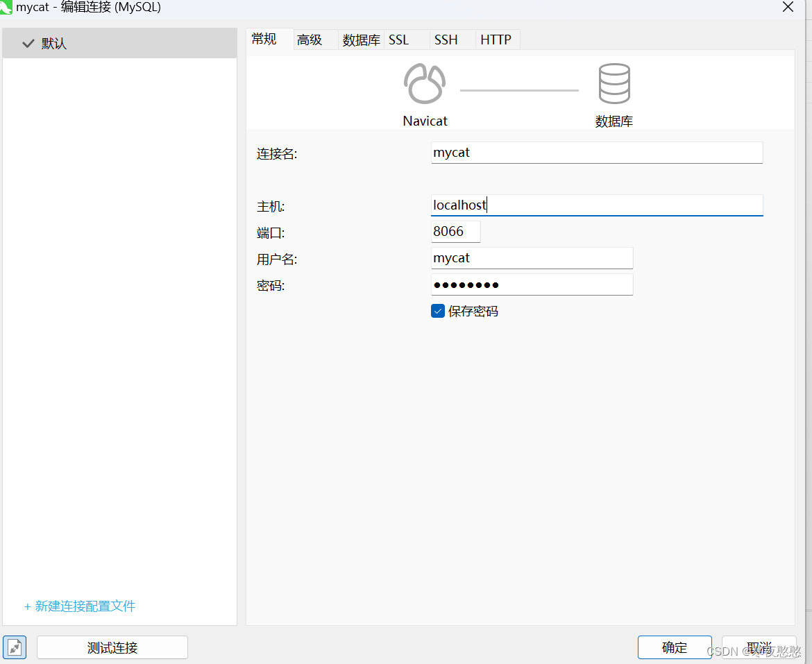Image resolution: width=812 pixels, height=664 pixels.
Task: Focus the 主机 localhost field
Action: click(597, 205)
